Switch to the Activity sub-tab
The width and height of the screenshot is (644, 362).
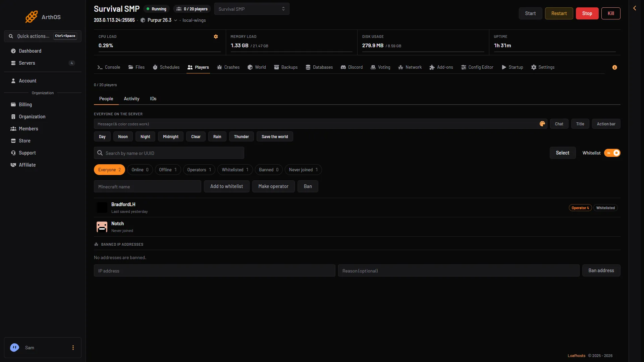point(131,99)
